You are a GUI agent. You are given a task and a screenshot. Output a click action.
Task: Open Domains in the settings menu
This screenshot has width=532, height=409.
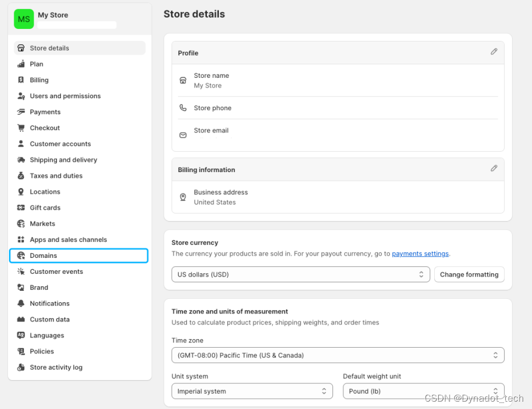[44, 256]
